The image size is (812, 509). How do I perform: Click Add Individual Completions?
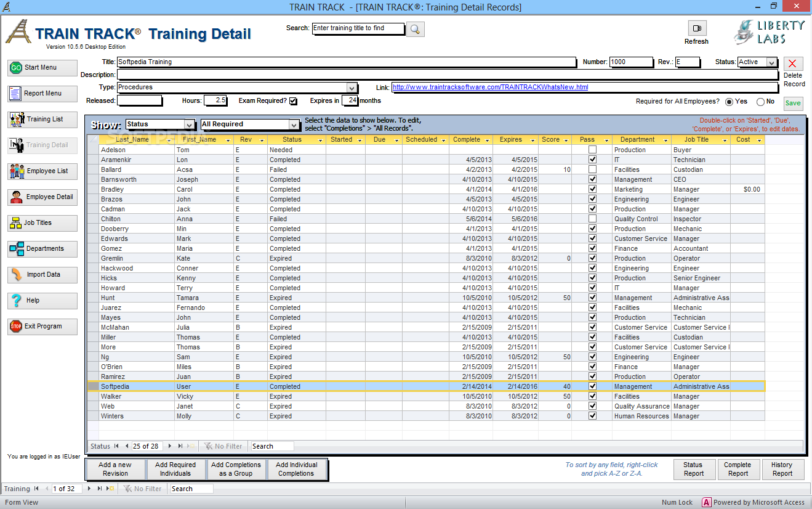click(297, 470)
